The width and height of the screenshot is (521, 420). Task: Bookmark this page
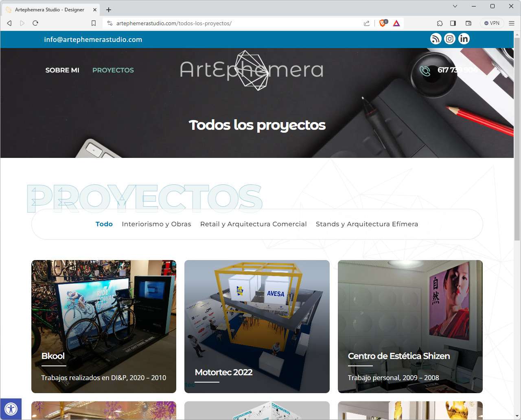(94, 23)
